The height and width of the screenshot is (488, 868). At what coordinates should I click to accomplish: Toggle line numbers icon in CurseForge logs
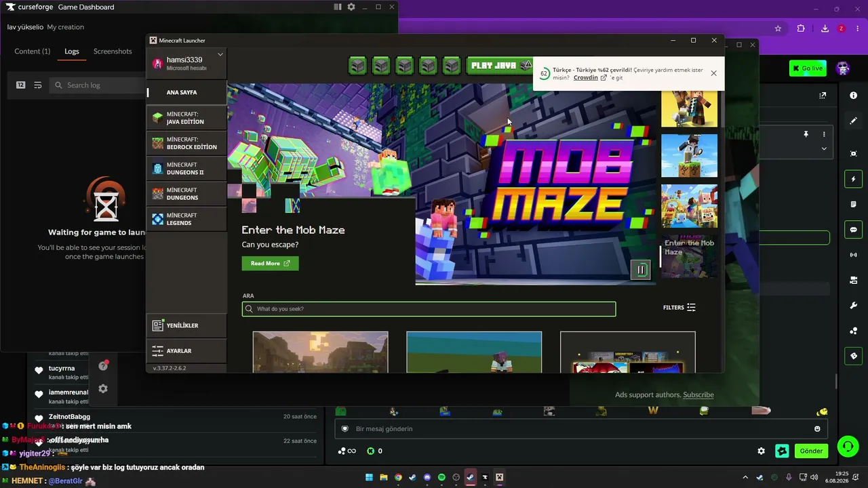pos(20,85)
